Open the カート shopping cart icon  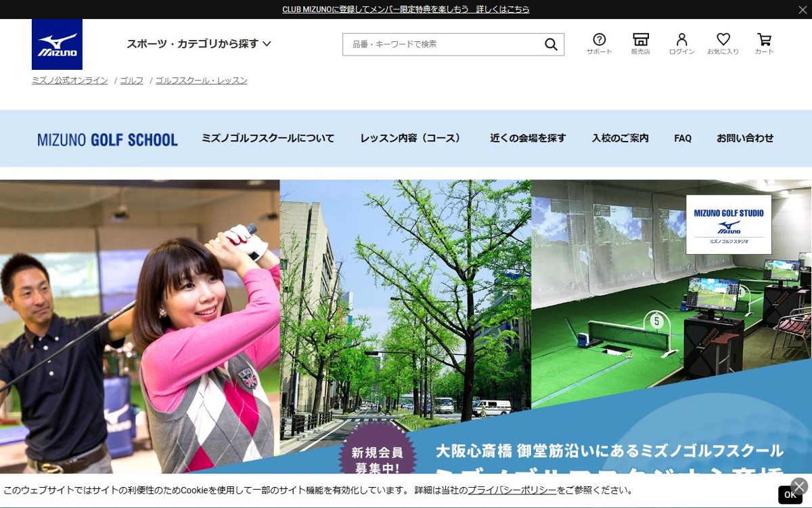coord(764,44)
